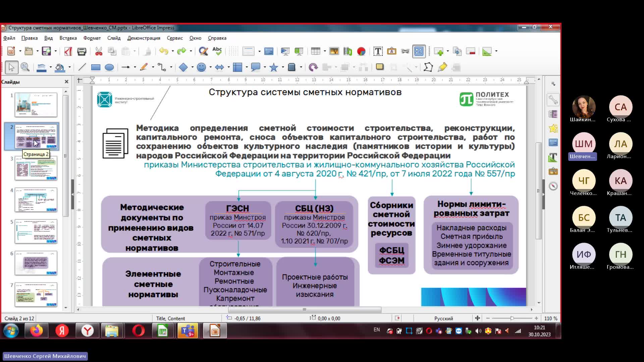The height and width of the screenshot is (362, 644).
Task: Insert audio or video media
Action: tap(347, 51)
